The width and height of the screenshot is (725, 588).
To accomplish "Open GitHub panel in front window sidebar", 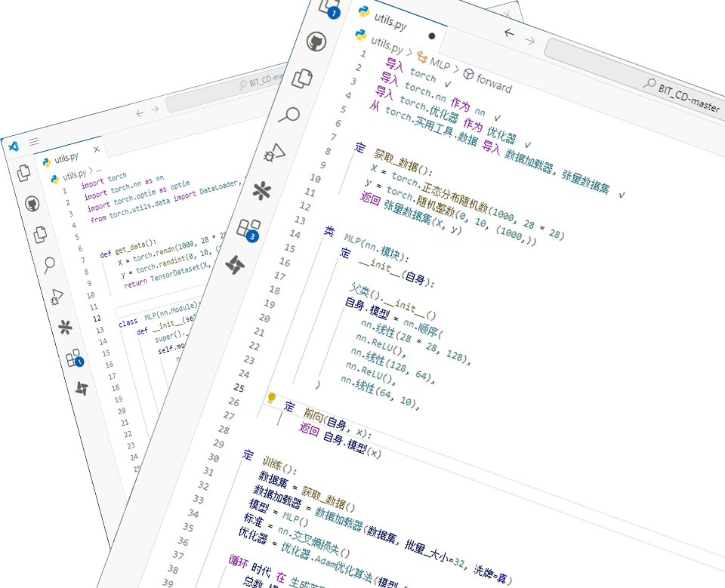I will coord(317,42).
